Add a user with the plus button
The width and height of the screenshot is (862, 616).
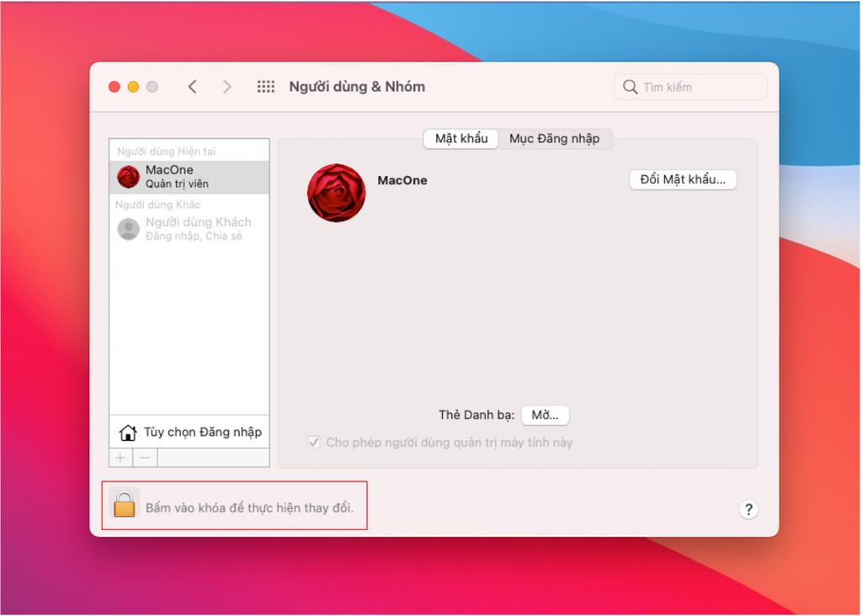pyautogui.click(x=121, y=458)
